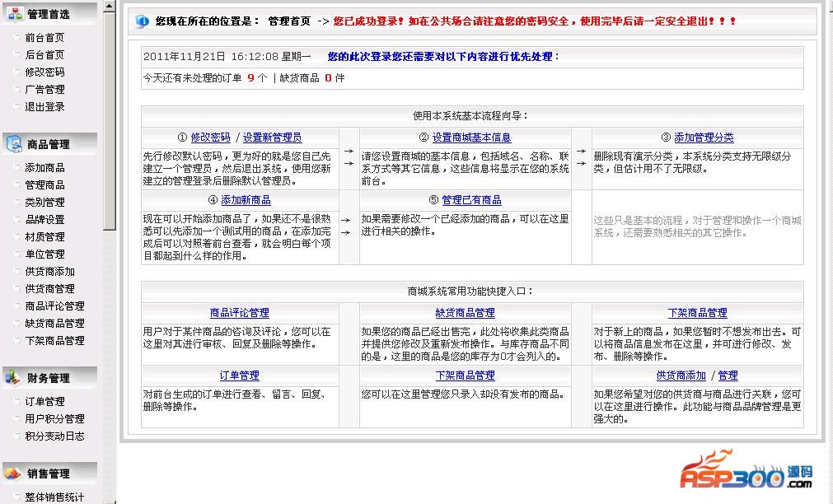Screen dimensions: 833x504
Task: Open 下架商品管理 link in the middle column
Action: [x=465, y=376]
